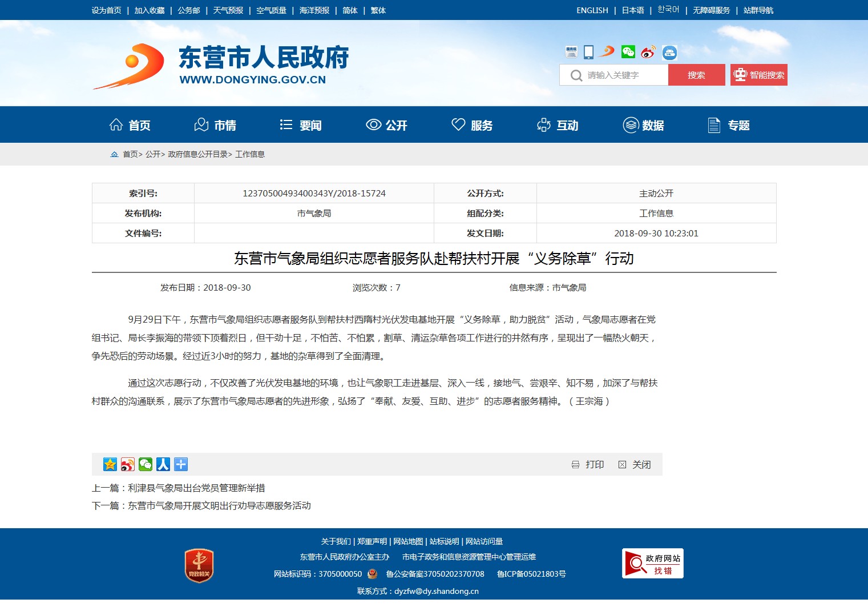Click the blue plus more-share icon
The width and height of the screenshot is (868, 611).
[181, 464]
